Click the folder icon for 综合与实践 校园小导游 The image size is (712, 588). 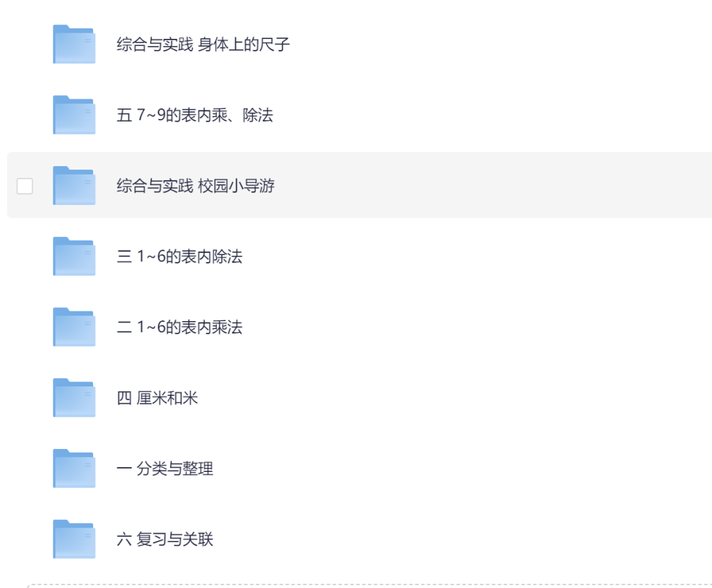[74, 186]
